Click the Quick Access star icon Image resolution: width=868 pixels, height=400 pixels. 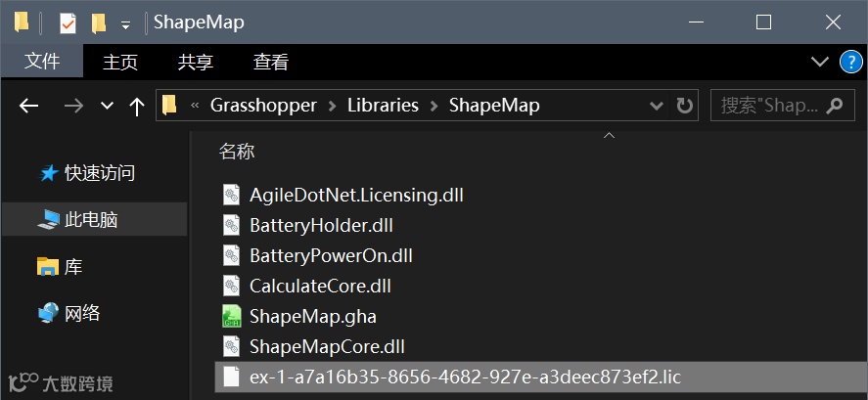pyautogui.click(x=49, y=174)
